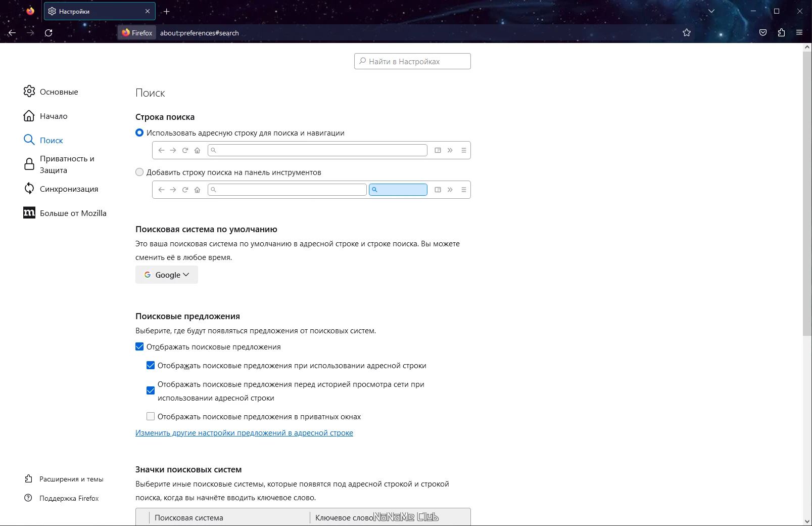Click the Больше от Mozilla logo icon

pyautogui.click(x=29, y=213)
